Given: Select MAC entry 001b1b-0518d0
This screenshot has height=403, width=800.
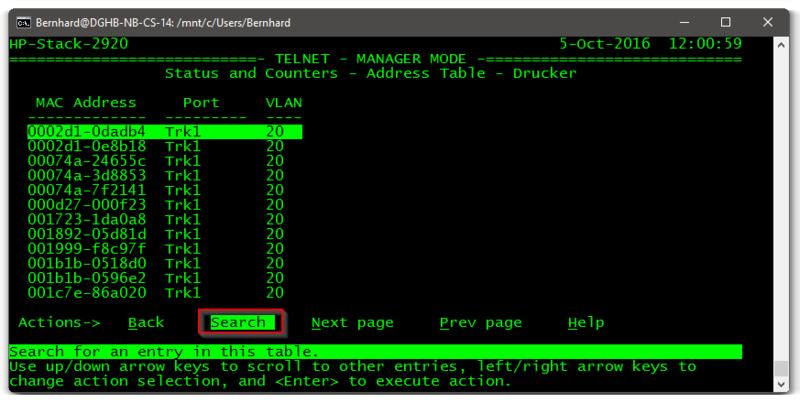Looking at the screenshot, I should (x=86, y=263).
